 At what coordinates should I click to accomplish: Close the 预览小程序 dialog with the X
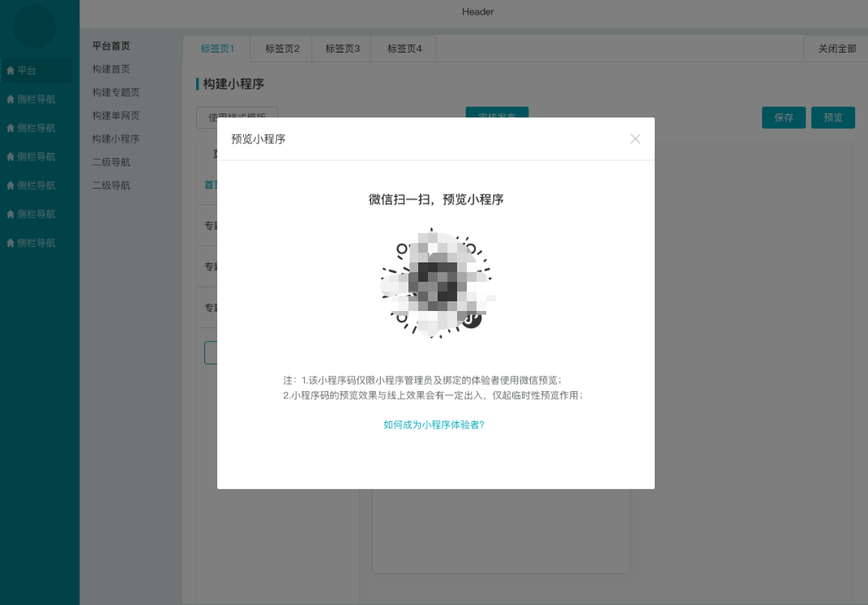click(635, 138)
